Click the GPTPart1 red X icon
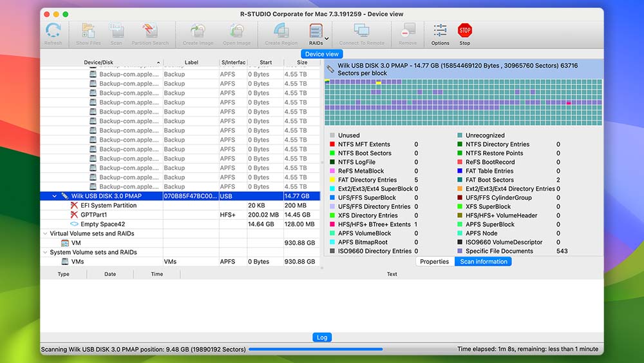This screenshot has width=644, height=363. click(74, 215)
